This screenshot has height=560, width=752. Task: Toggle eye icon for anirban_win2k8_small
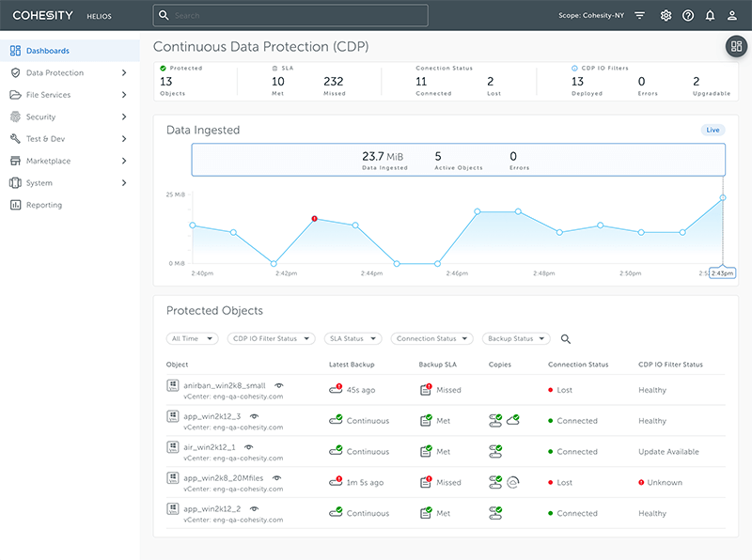point(279,385)
